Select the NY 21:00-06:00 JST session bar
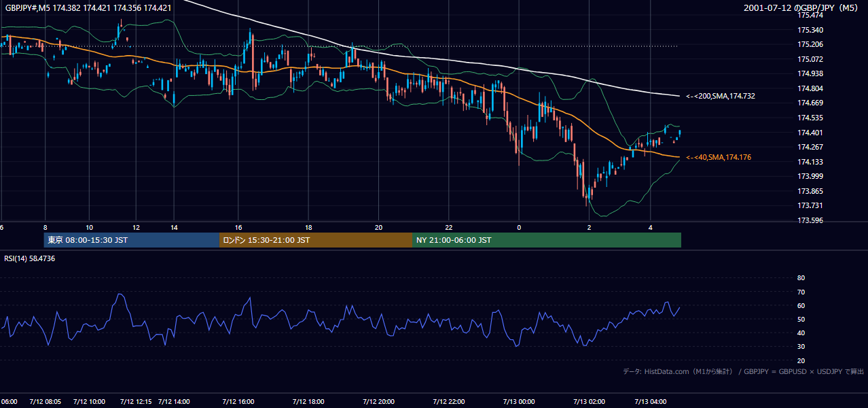Screen dimensions: 868x408 click(547, 240)
